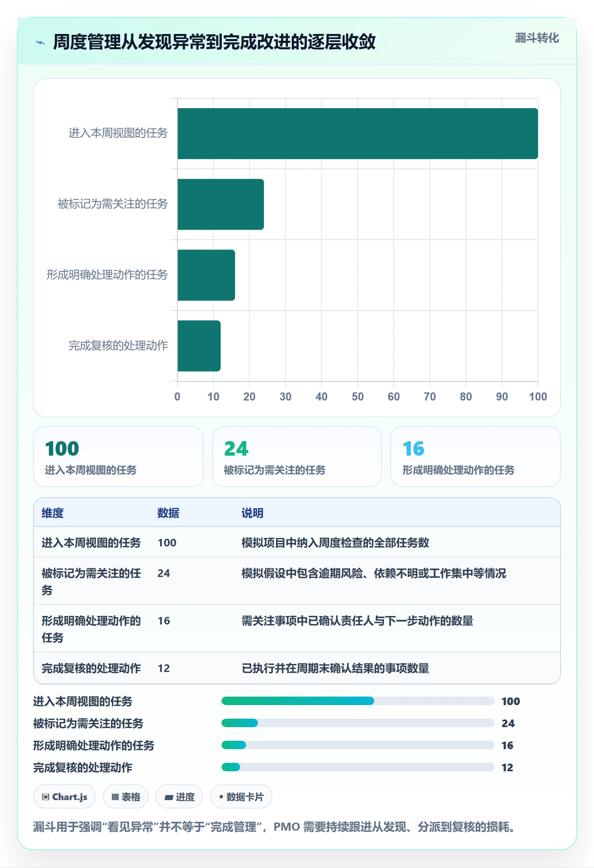Click the progress bar for 被标记为需关注的任务
Image resolution: width=594 pixels, height=868 pixels.
click(x=358, y=723)
